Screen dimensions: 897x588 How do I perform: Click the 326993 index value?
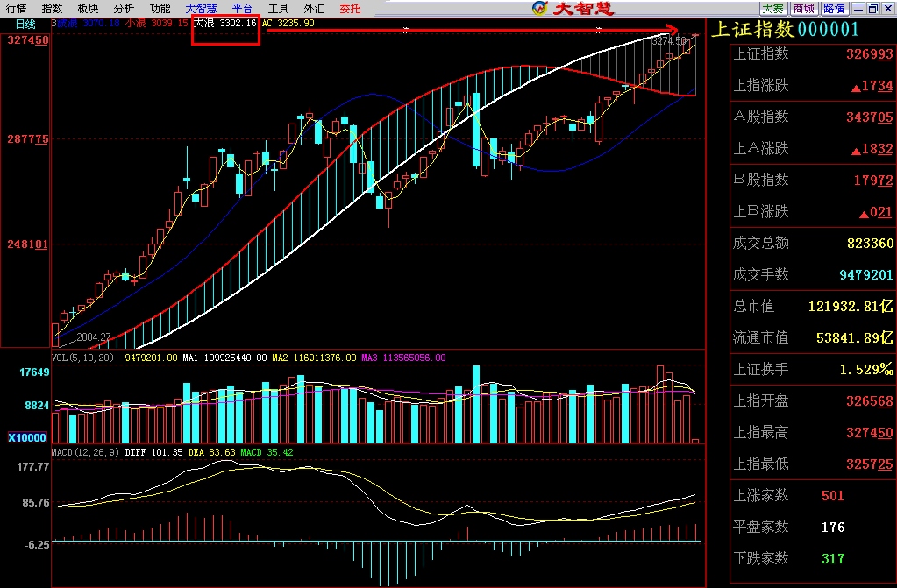(x=869, y=54)
